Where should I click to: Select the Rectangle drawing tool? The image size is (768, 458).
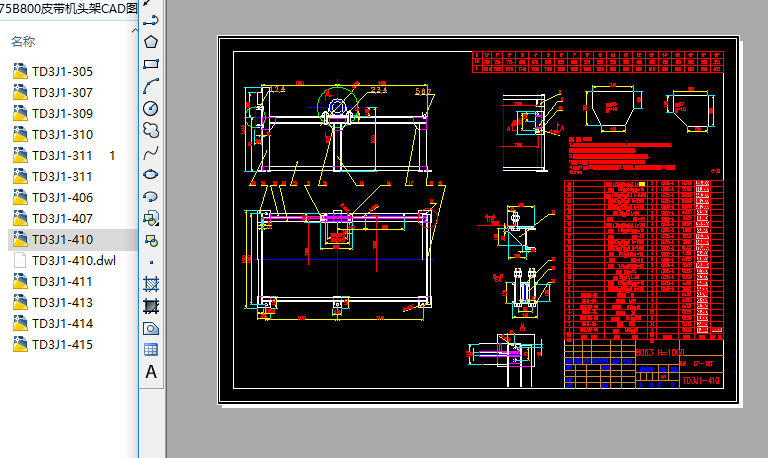pos(151,64)
